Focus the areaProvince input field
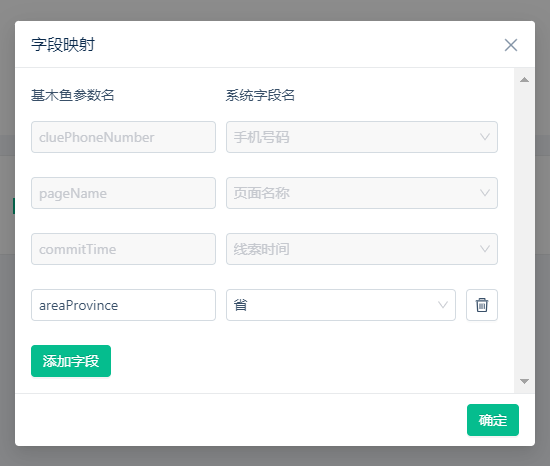This screenshot has width=550, height=466. click(x=123, y=305)
